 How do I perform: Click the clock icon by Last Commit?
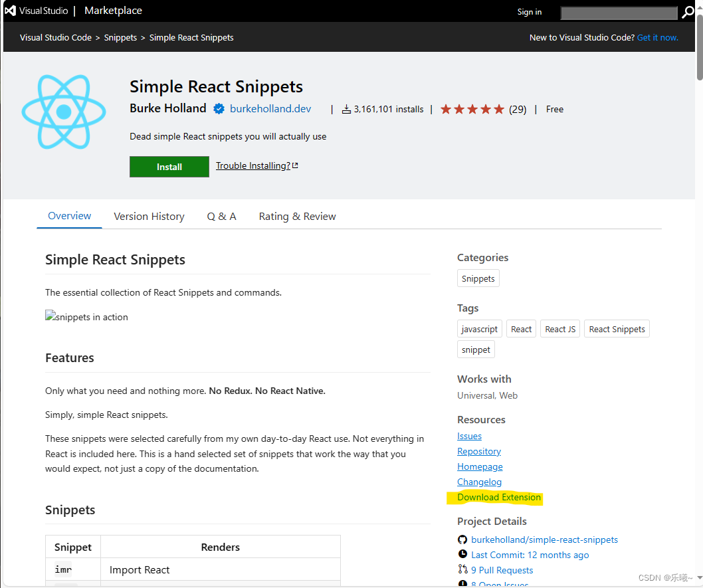462,554
